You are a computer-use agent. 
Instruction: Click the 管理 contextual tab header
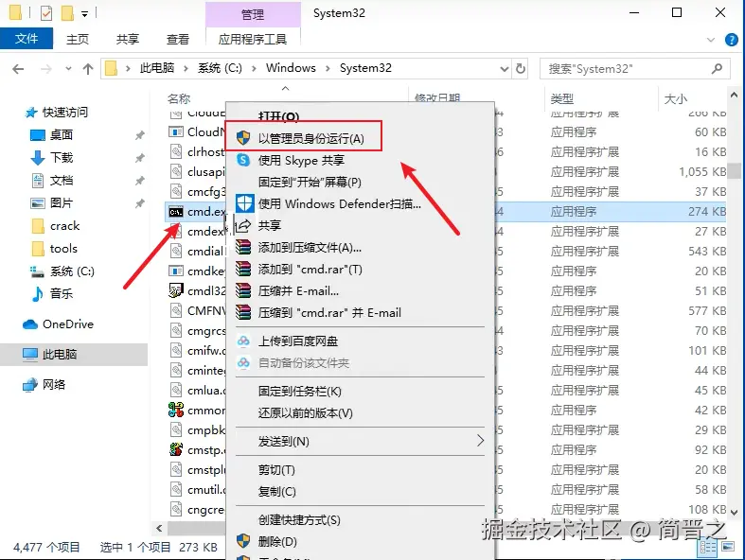(253, 15)
